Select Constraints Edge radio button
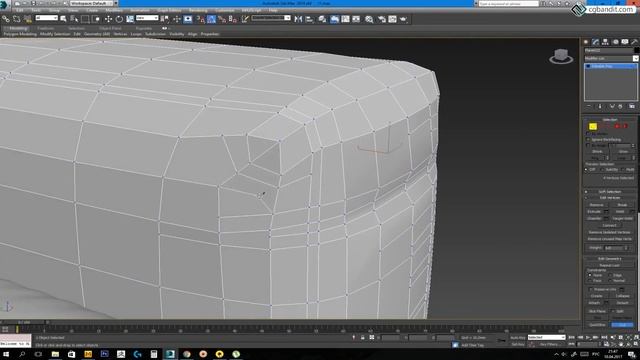Image resolution: width=640 pixels, height=360 pixels. pyautogui.click(x=610, y=275)
